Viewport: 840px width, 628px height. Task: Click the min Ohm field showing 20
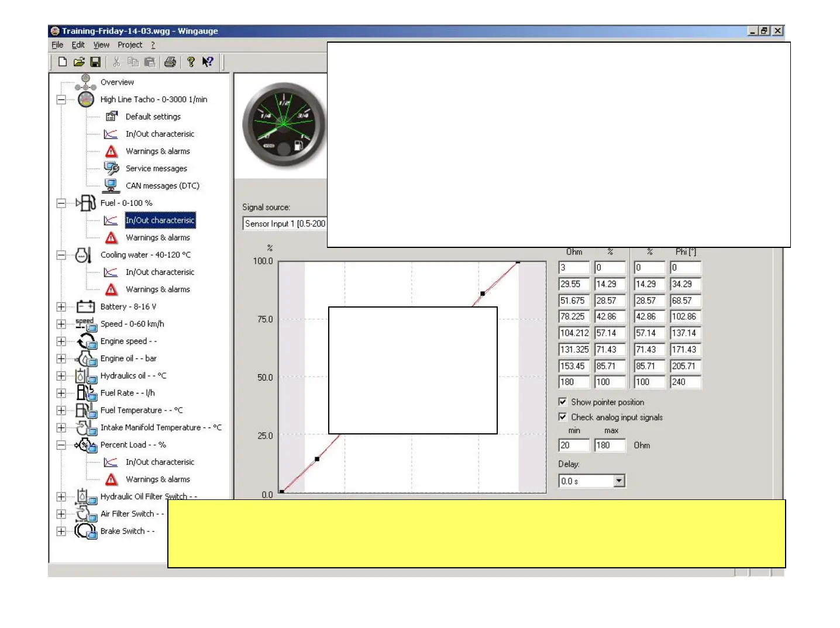click(x=574, y=445)
